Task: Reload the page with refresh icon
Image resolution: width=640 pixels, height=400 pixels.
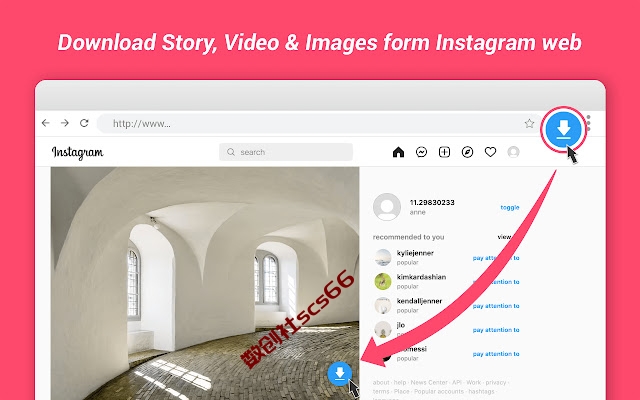Action: (84, 123)
